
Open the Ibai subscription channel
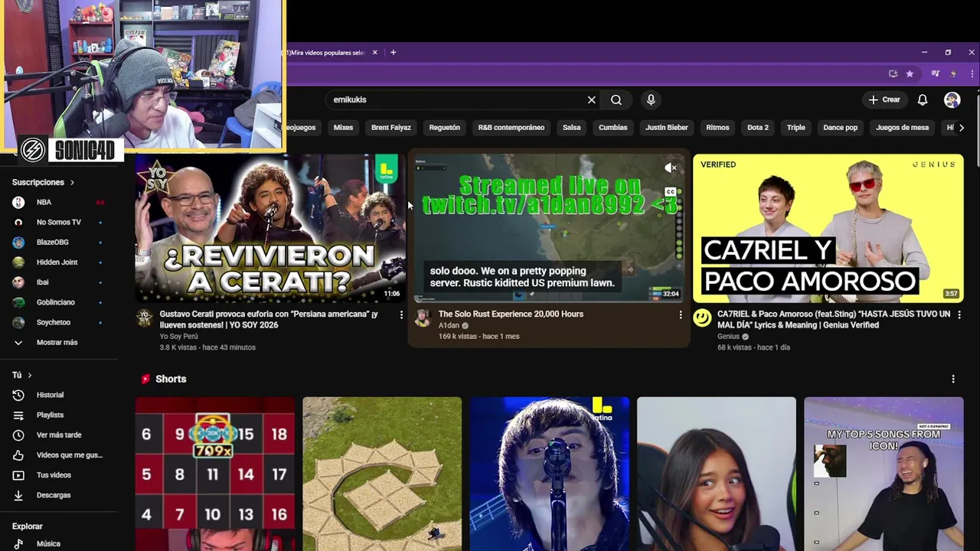pos(58,282)
